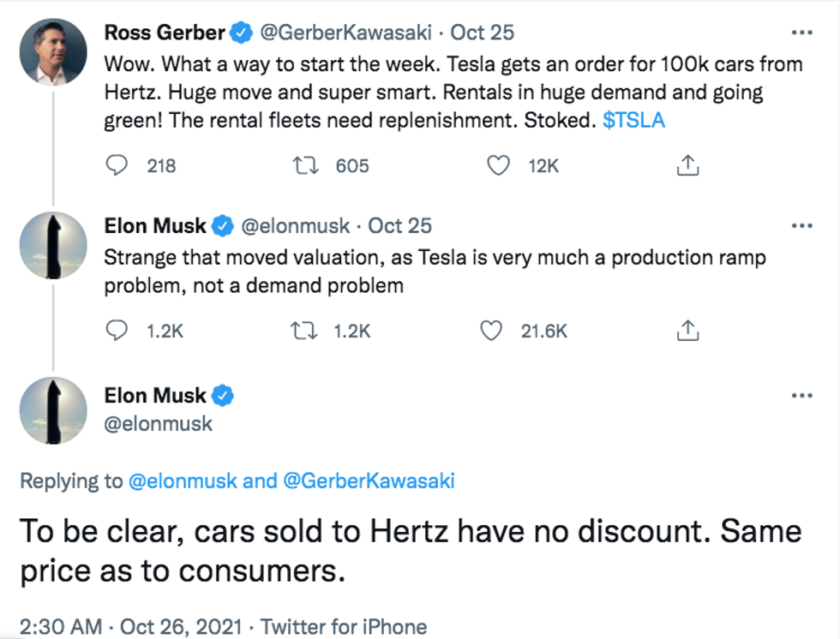Like Ross Gerber's tweet
Screen dimensions: 840x639
[498, 165]
